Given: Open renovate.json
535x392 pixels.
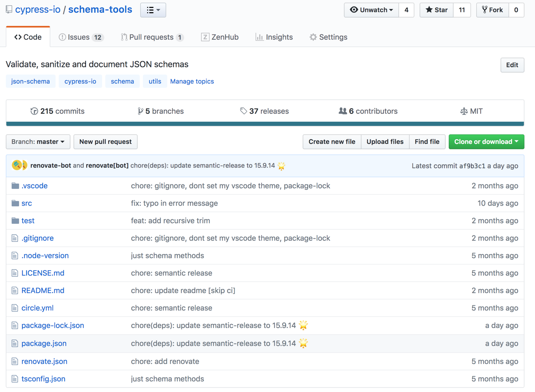Looking at the screenshot, I should pyautogui.click(x=44, y=362).
